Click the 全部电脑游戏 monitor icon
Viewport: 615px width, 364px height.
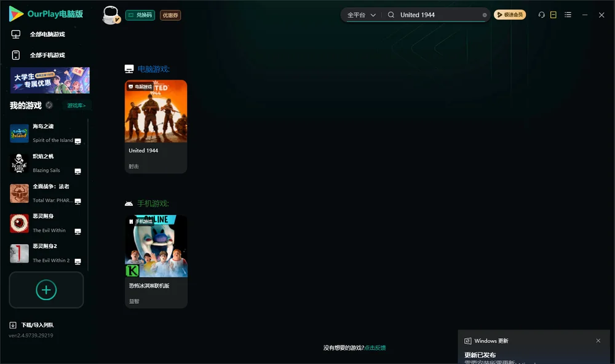16,34
